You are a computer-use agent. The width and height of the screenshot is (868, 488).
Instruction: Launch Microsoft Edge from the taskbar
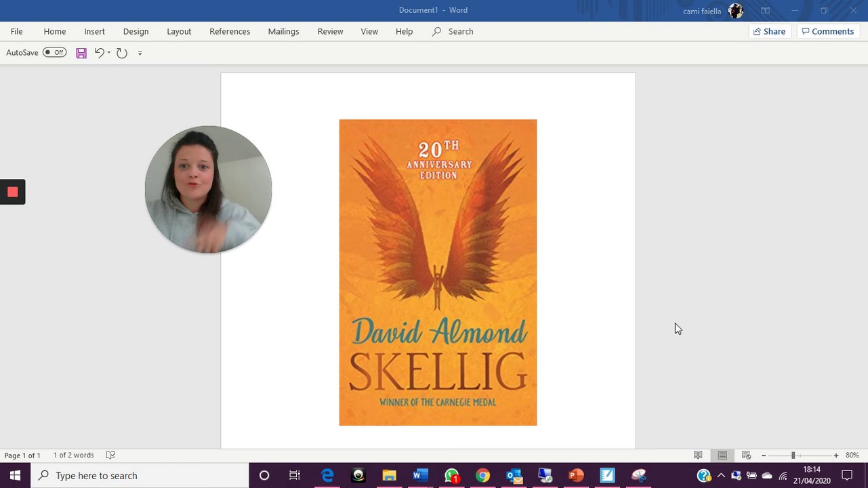[327, 475]
